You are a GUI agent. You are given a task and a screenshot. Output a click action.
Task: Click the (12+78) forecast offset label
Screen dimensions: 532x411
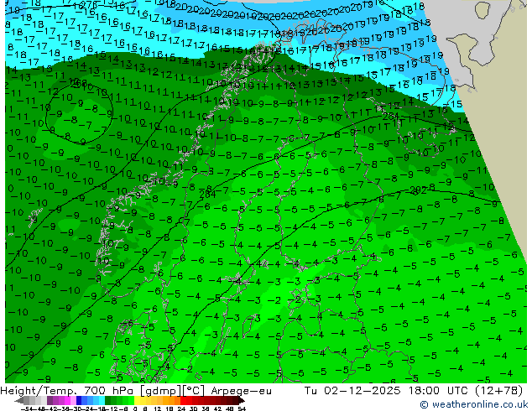click(x=498, y=391)
